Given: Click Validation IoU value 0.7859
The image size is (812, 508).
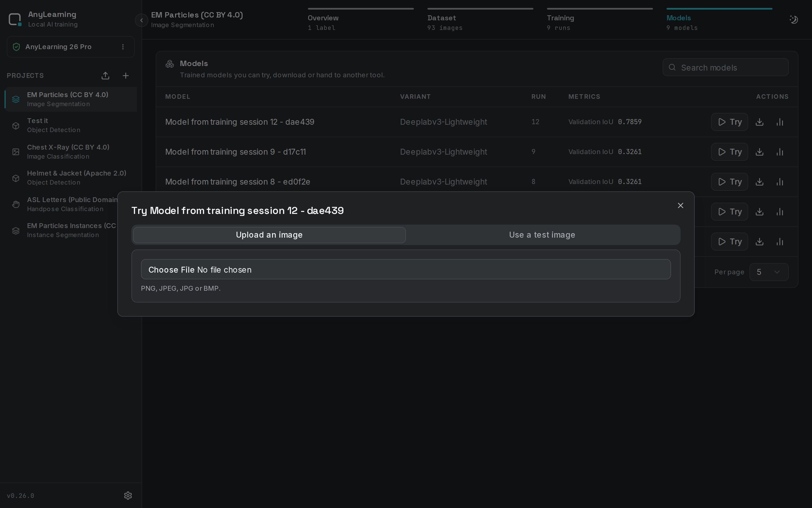Looking at the screenshot, I should (x=630, y=122).
